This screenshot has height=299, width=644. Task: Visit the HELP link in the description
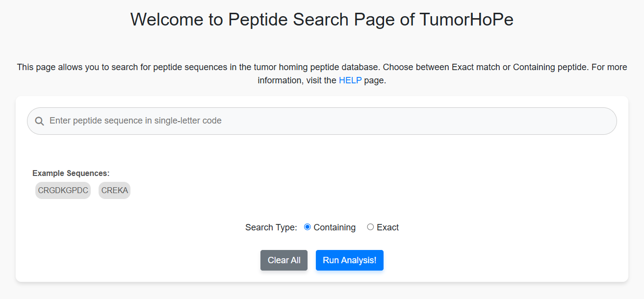point(350,80)
